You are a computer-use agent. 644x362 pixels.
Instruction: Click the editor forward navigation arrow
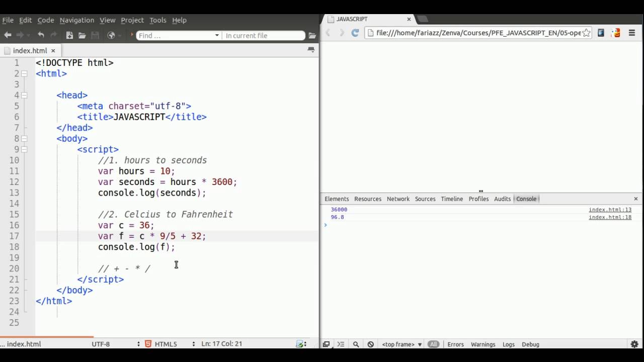point(20,35)
